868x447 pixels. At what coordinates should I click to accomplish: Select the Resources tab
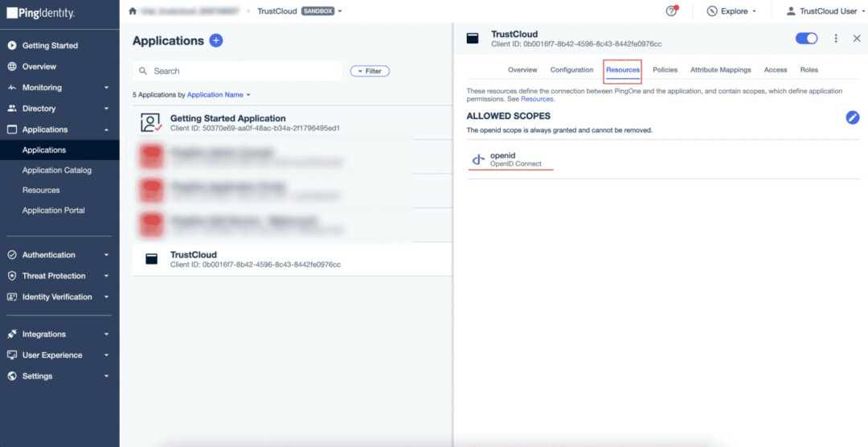click(623, 70)
